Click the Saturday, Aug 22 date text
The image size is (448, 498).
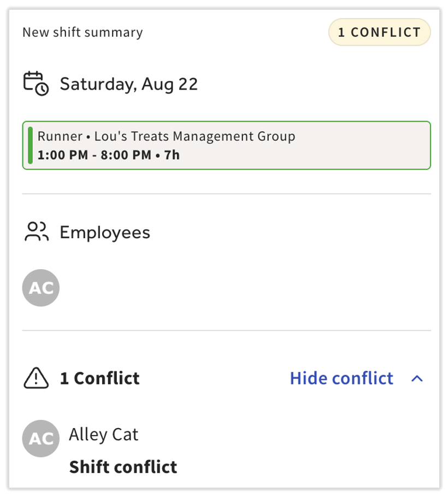(129, 84)
